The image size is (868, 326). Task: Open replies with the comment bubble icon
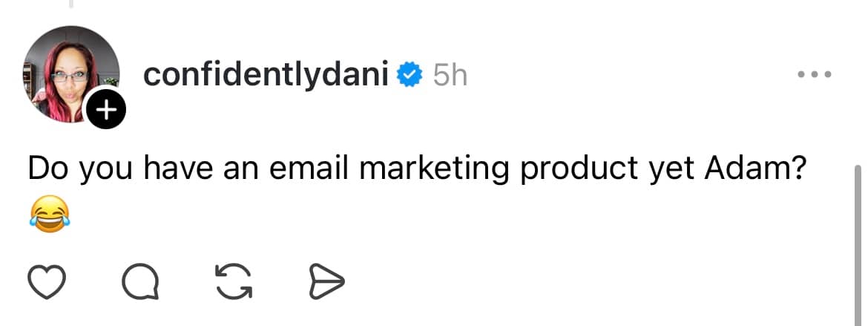pos(139,282)
